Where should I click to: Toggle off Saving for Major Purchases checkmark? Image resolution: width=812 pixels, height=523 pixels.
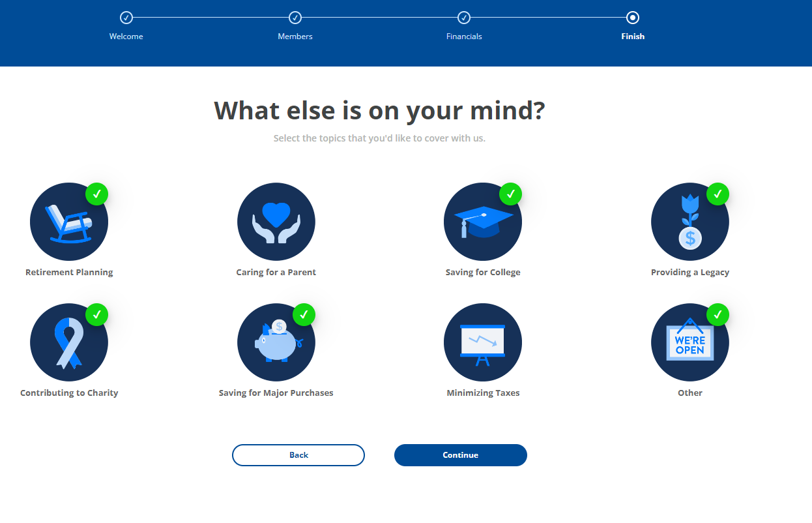(304, 314)
